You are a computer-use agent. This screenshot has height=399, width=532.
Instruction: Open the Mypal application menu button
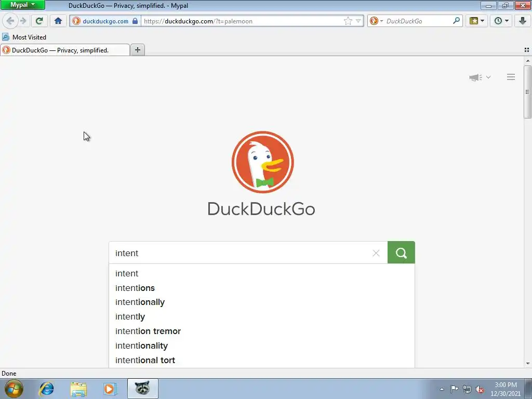(23, 5)
